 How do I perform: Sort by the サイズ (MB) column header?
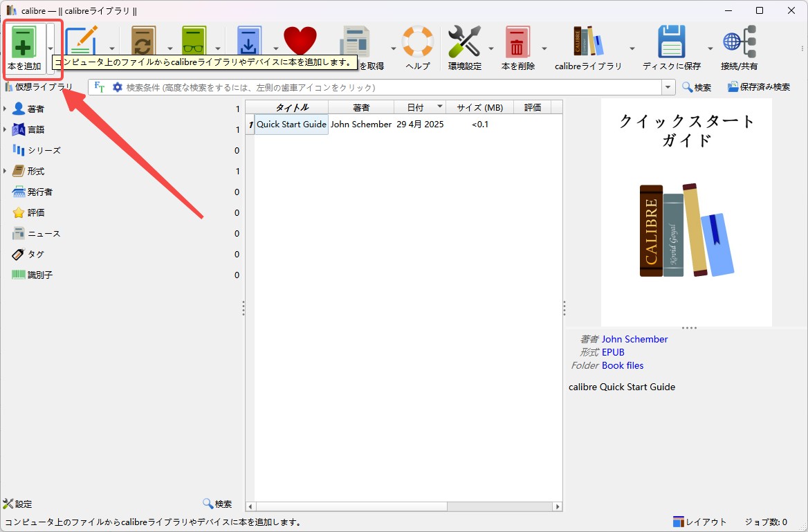[479, 107]
